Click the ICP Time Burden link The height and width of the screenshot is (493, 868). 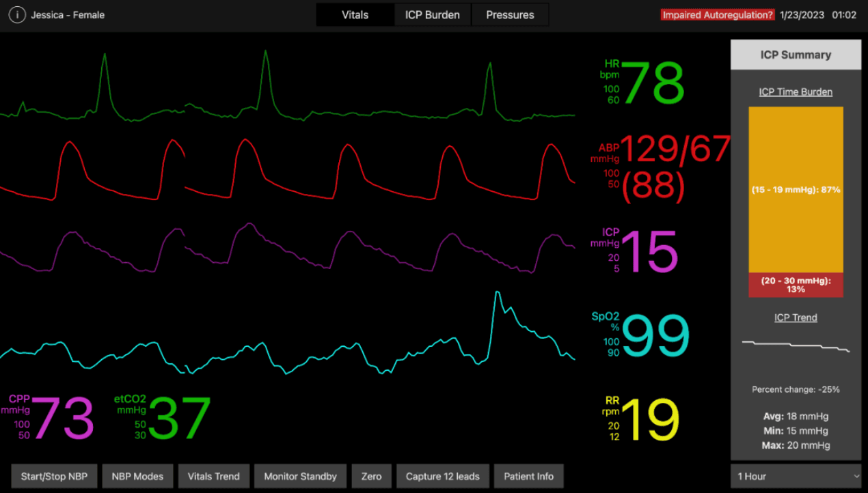[x=796, y=91]
